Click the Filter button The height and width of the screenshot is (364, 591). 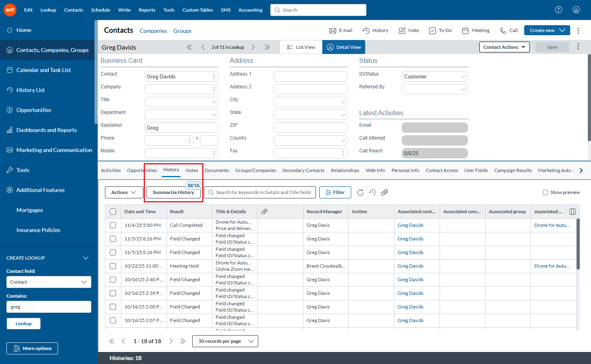point(335,192)
